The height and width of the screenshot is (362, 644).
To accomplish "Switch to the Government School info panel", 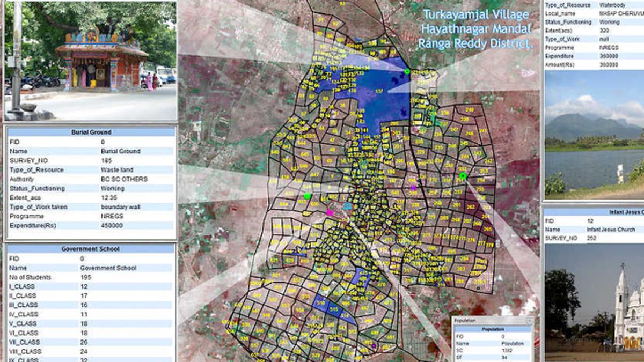I will [90, 248].
